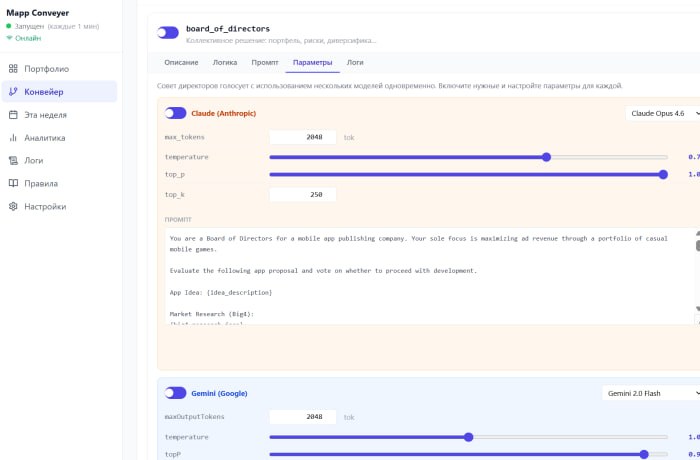Click the green Запущен status dot
Screen dimensions: 700x460
[x=8, y=26]
